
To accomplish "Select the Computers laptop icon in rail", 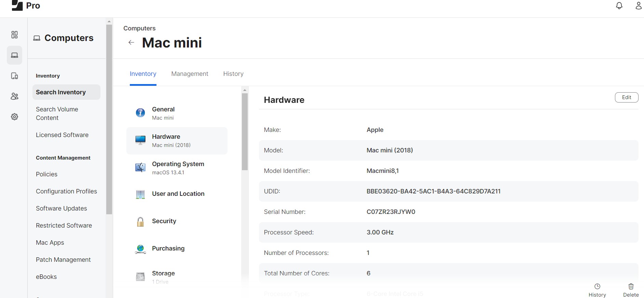I will click(x=14, y=55).
